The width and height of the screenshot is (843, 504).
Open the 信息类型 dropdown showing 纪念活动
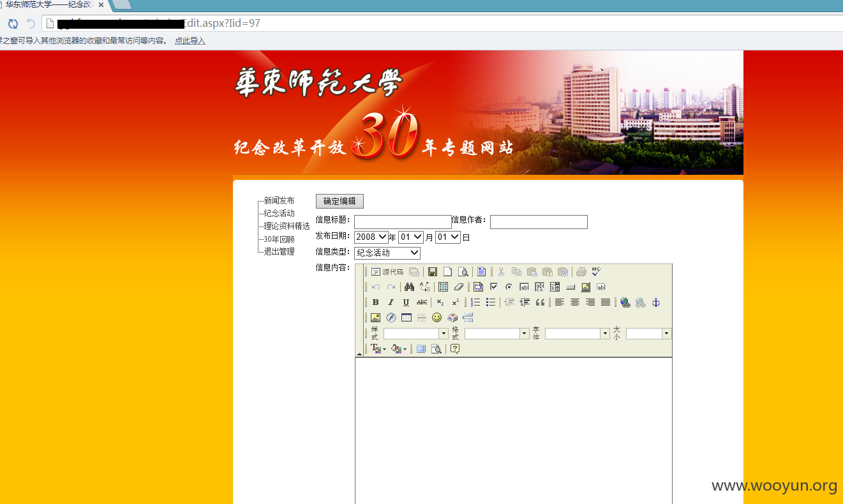coord(387,253)
